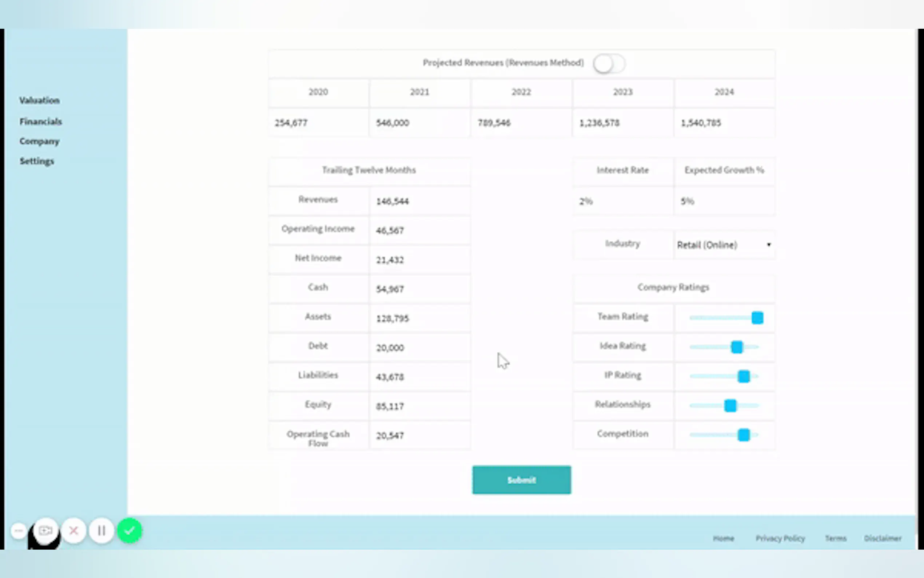Click the green checkmark finish-recording button
The width and height of the screenshot is (924, 578).
pos(130,531)
